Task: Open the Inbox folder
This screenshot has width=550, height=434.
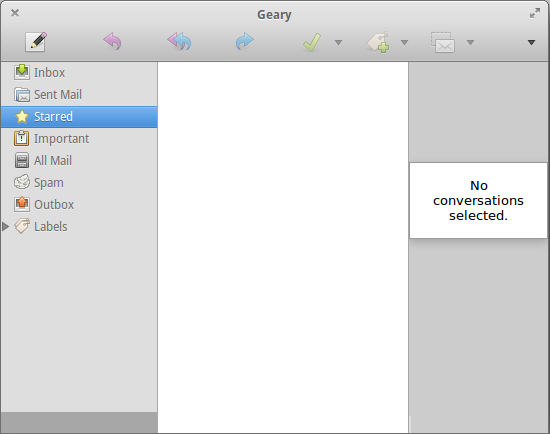Action: [79, 73]
